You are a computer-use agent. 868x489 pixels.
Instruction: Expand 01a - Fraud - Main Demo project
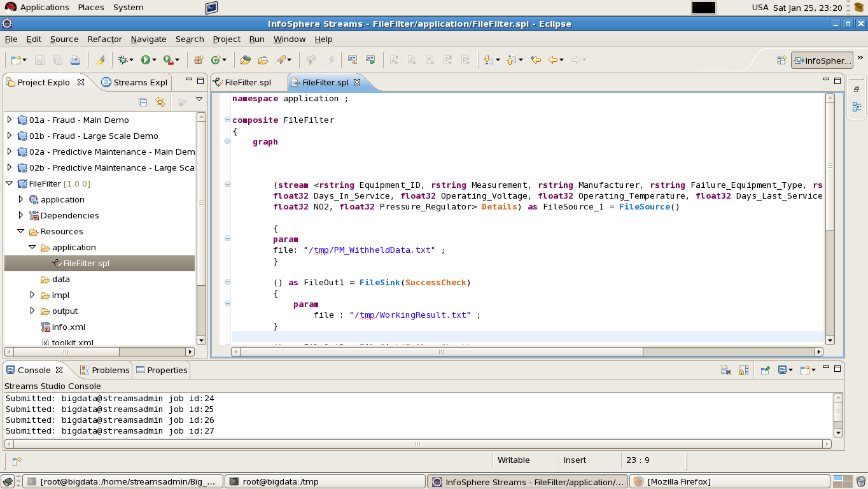pos(9,120)
